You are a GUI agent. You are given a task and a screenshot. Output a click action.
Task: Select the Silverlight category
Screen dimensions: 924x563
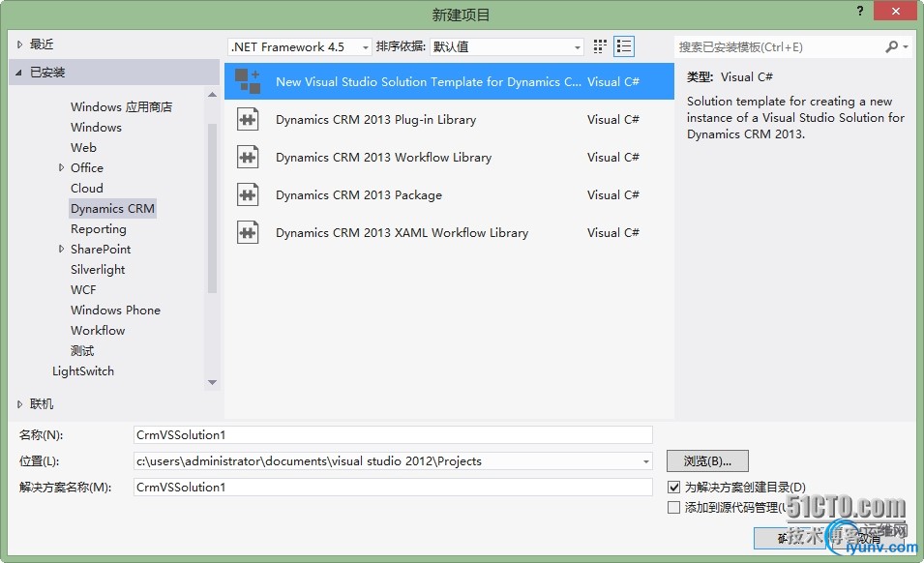98,269
